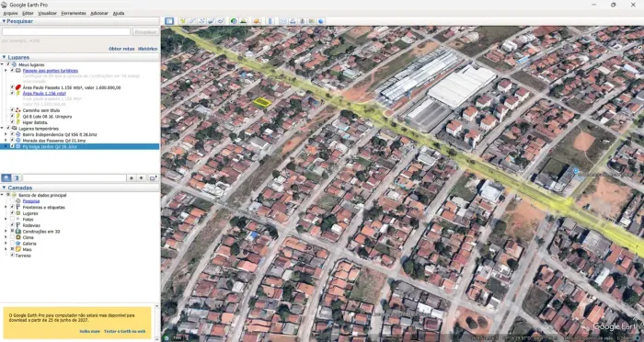
Task: Click path icon of Caminho sem título
Action: click(18, 110)
